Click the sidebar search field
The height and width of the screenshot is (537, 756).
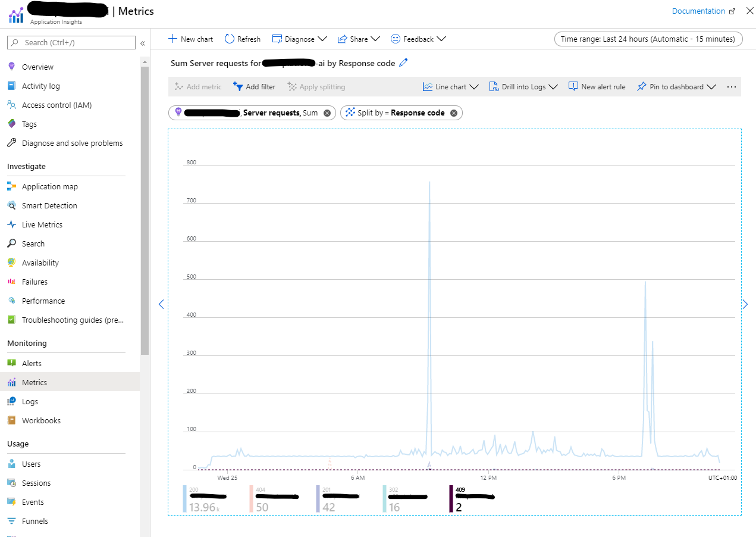[71, 43]
